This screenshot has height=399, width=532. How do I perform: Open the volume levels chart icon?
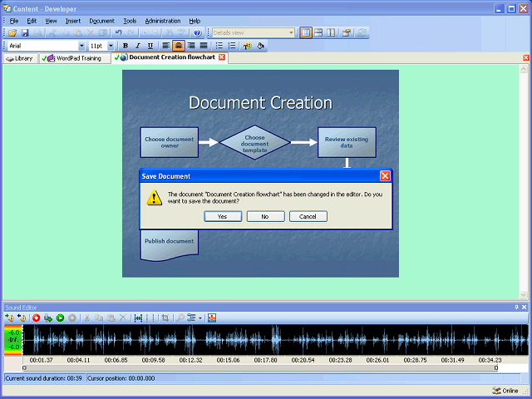coord(212,318)
